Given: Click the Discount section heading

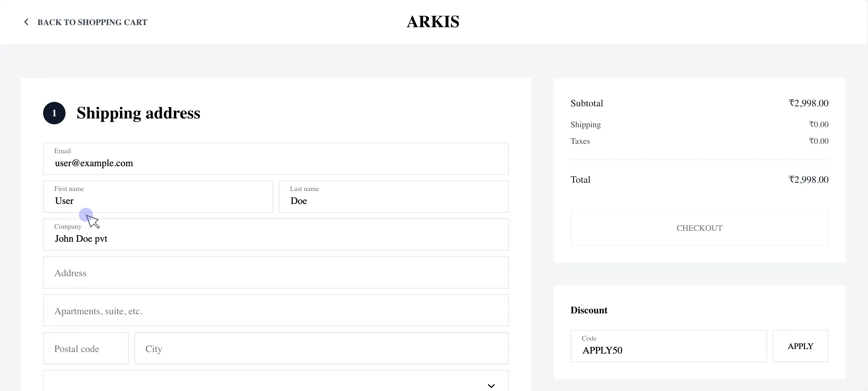Looking at the screenshot, I should (x=589, y=310).
